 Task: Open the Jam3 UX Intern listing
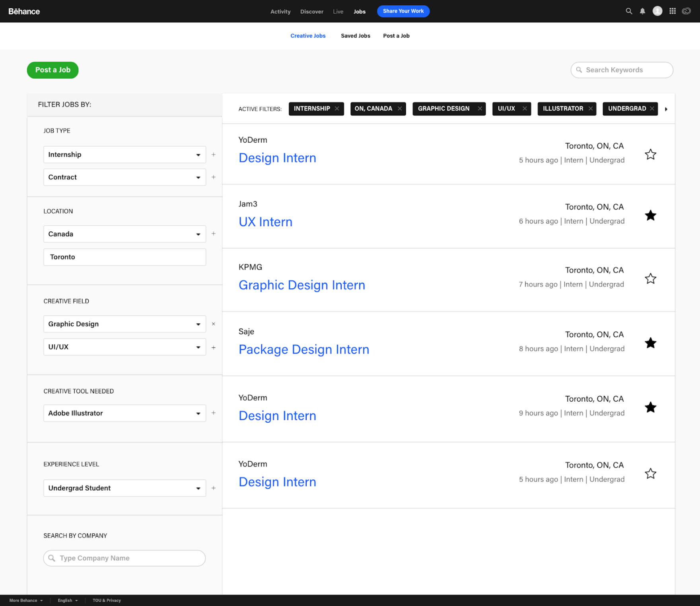266,222
